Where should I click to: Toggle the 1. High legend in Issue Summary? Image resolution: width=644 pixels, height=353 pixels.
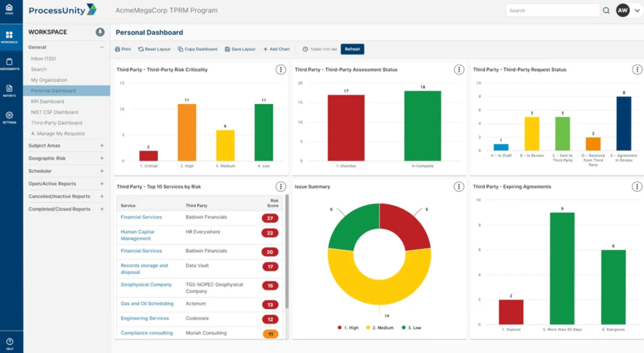point(348,327)
